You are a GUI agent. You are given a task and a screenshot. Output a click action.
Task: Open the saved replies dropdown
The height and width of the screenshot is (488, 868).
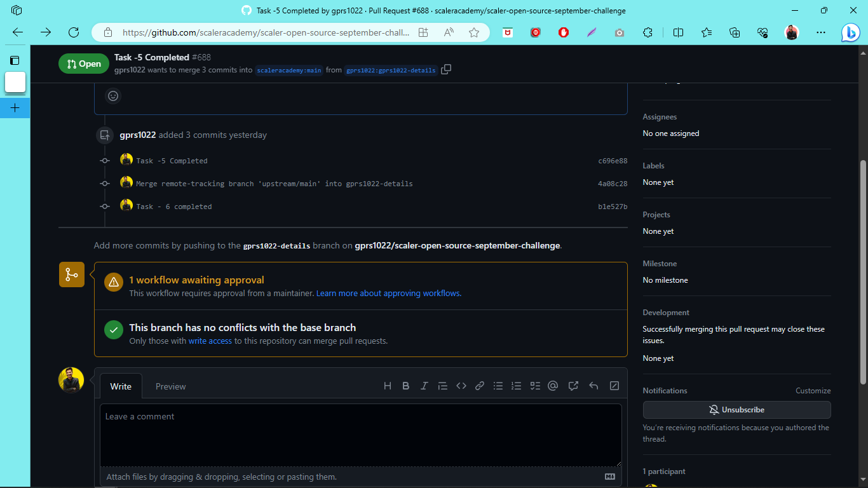pos(573,386)
